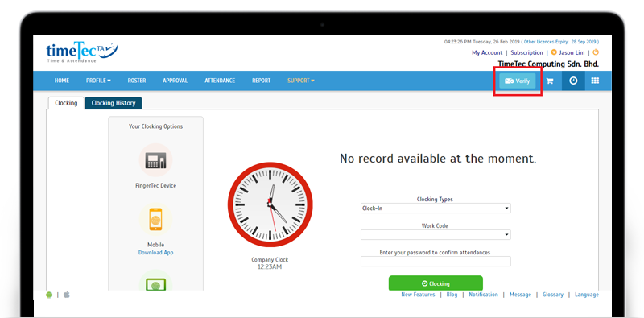Click TimeTec Computing Sdn. Bhd. company name
644x318 pixels.
548,64
